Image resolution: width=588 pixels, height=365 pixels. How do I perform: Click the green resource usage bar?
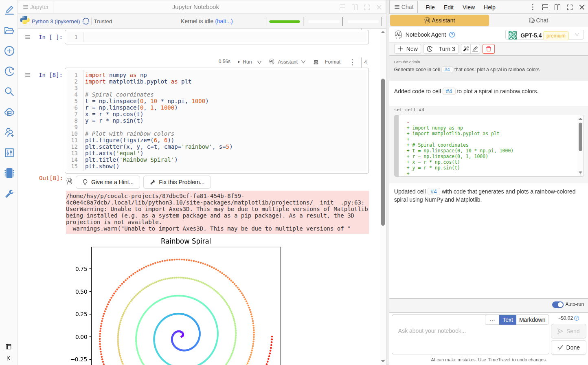[284, 22]
